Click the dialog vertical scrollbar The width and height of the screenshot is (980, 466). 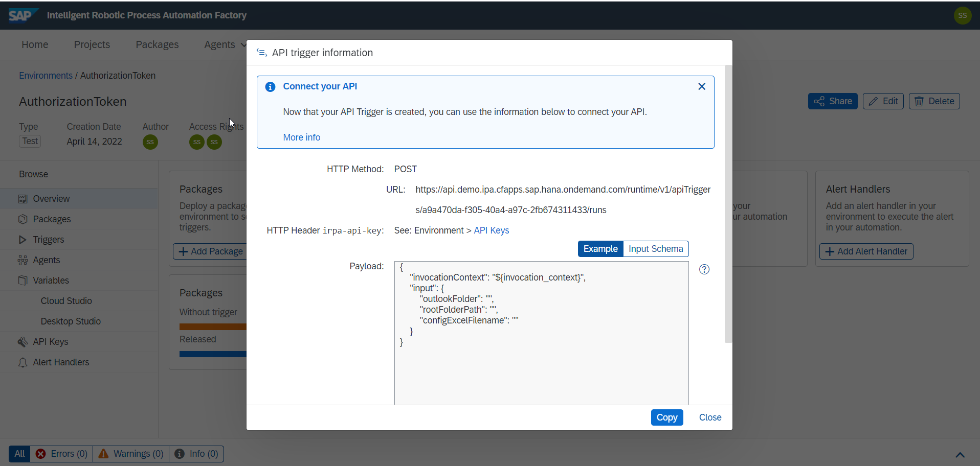coord(728,204)
